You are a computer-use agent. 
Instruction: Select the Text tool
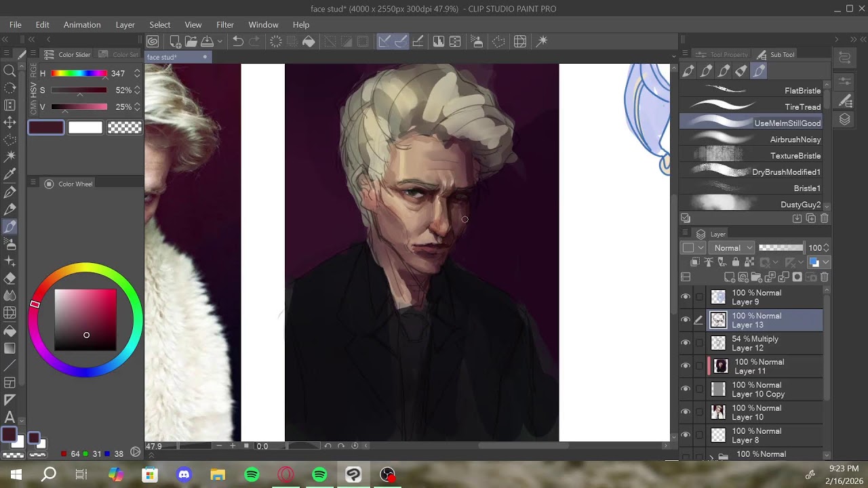[x=10, y=417]
